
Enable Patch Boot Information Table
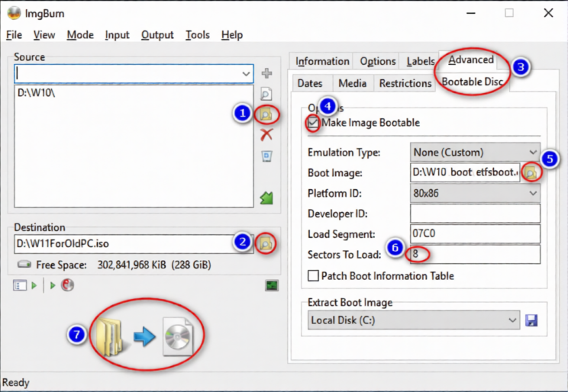pos(313,276)
